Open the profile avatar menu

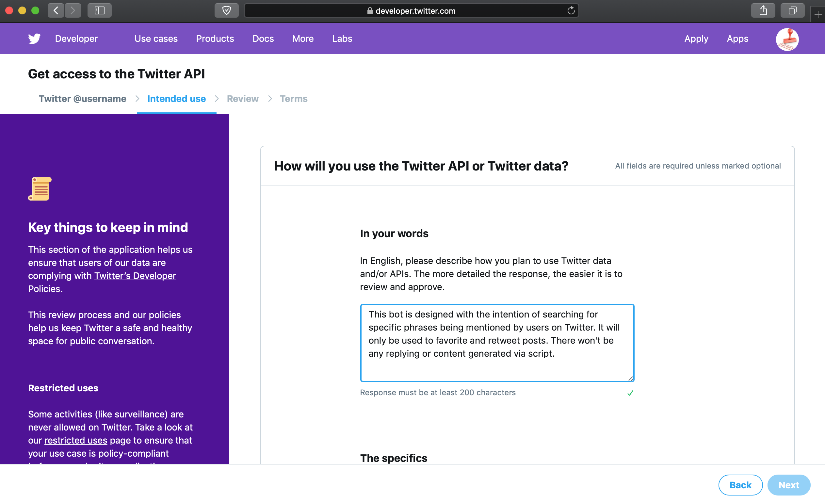pyautogui.click(x=787, y=39)
